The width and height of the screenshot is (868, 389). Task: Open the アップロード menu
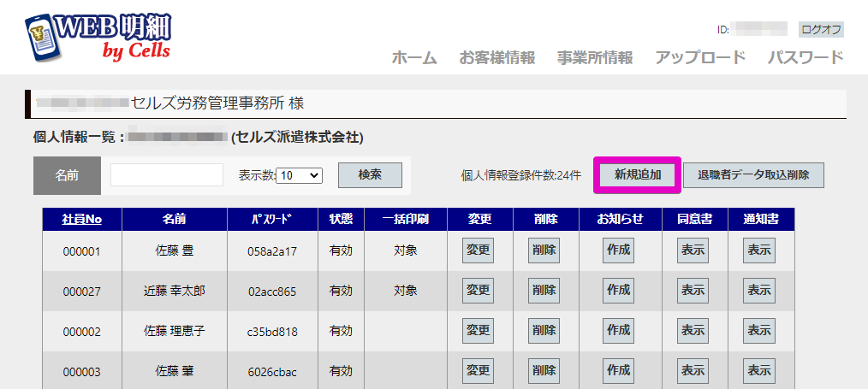pyautogui.click(x=700, y=57)
